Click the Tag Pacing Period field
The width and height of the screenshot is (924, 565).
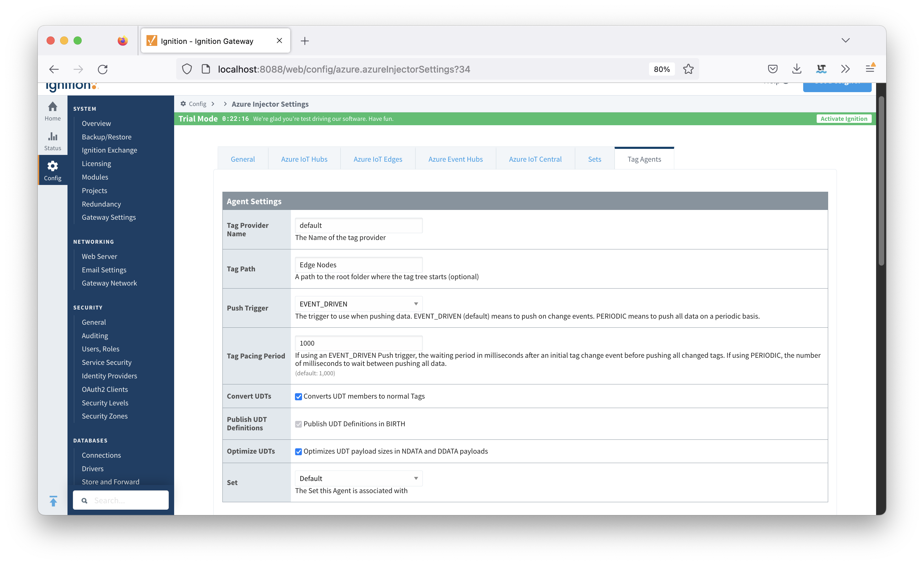(x=358, y=343)
